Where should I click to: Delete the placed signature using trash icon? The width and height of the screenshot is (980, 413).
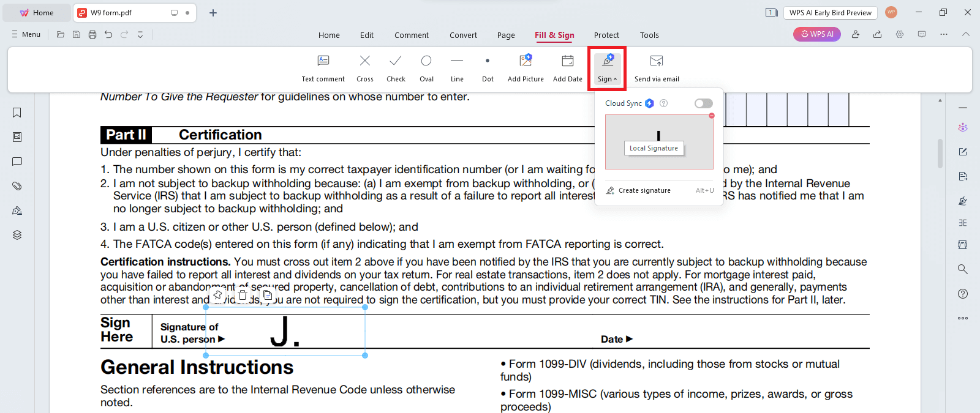click(243, 296)
